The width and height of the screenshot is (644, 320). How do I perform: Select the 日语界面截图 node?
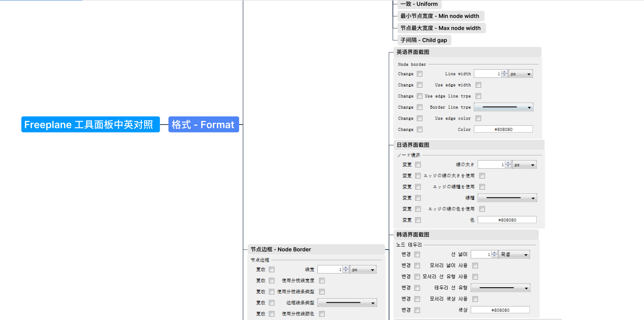469,145
